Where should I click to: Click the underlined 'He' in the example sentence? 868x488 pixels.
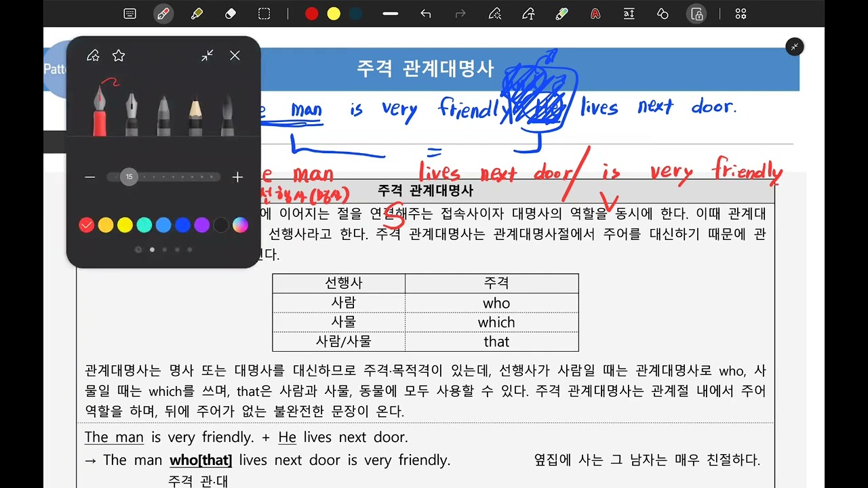[x=288, y=437]
